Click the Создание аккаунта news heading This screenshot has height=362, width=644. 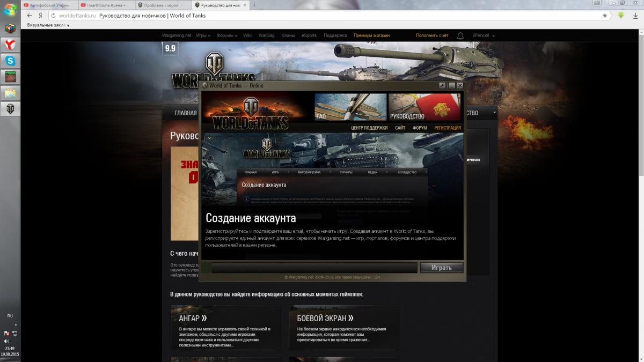click(251, 219)
